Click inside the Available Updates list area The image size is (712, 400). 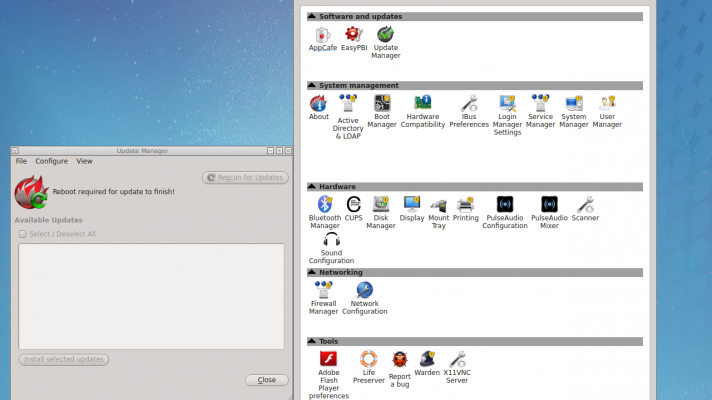point(151,294)
